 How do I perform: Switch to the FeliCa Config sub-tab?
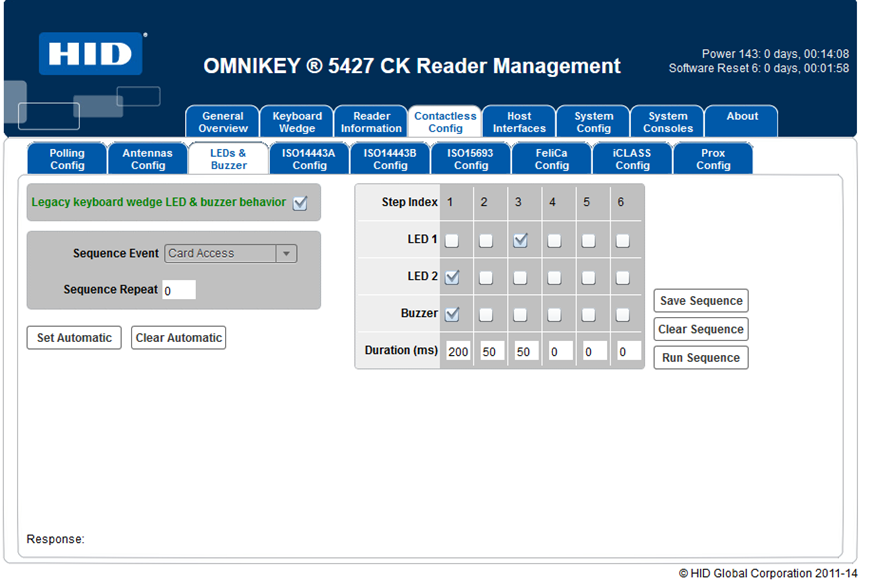551,159
